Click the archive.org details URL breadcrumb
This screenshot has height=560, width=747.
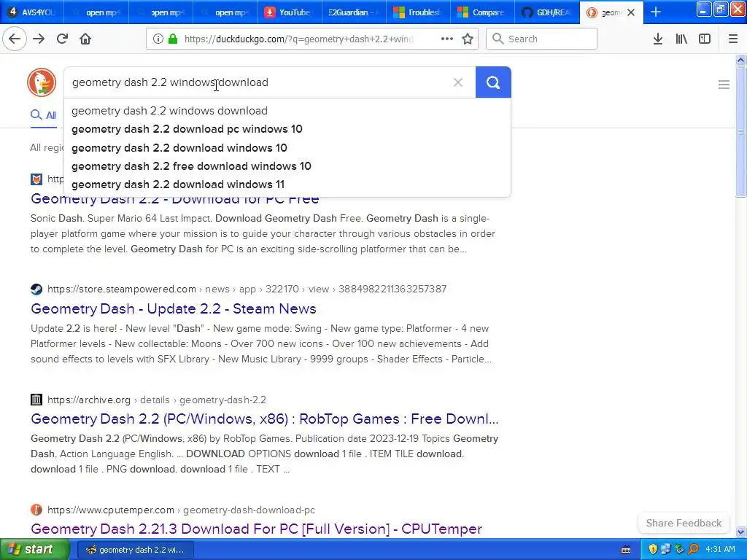pos(157,400)
